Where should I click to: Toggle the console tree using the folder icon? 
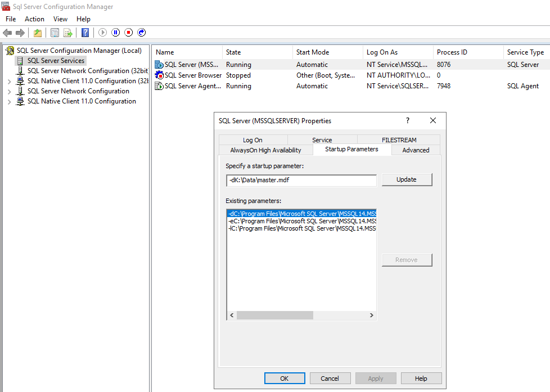click(x=38, y=32)
